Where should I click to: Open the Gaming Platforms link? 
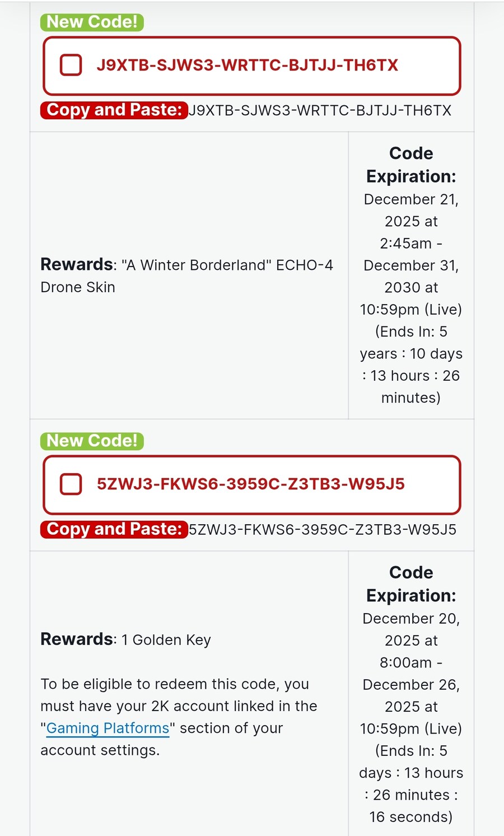108,728
